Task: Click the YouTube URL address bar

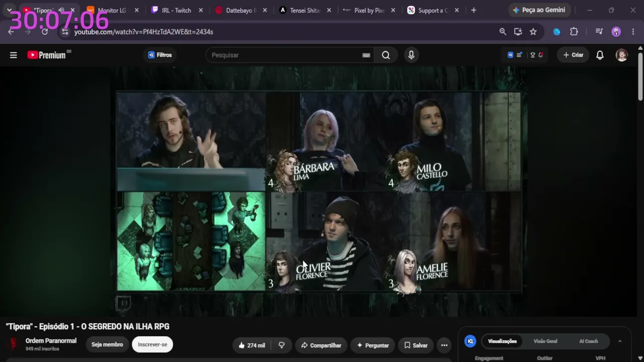Action: click(x=143, y=32)
